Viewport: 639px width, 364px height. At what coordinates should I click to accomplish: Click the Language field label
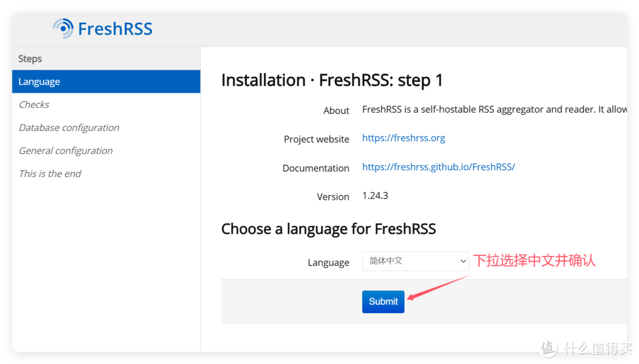[x=328, y=262]
